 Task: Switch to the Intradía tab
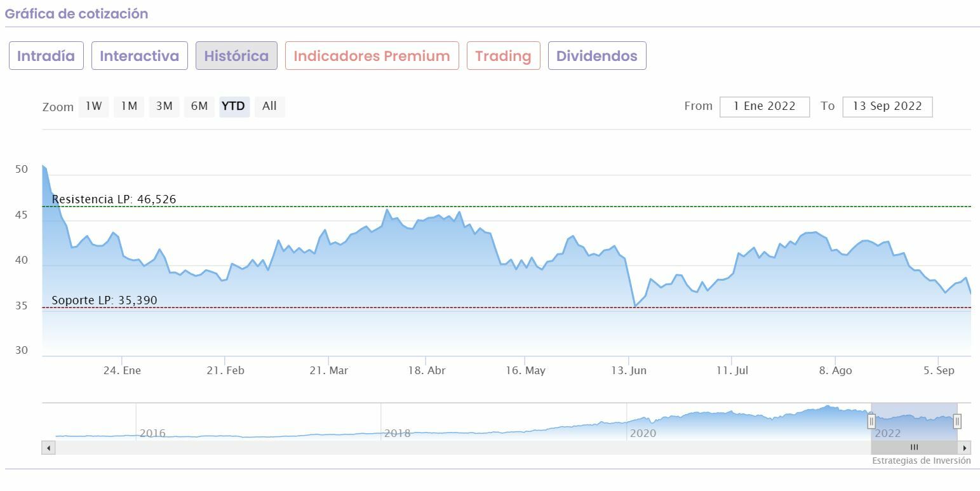click(x=46, y=56)
